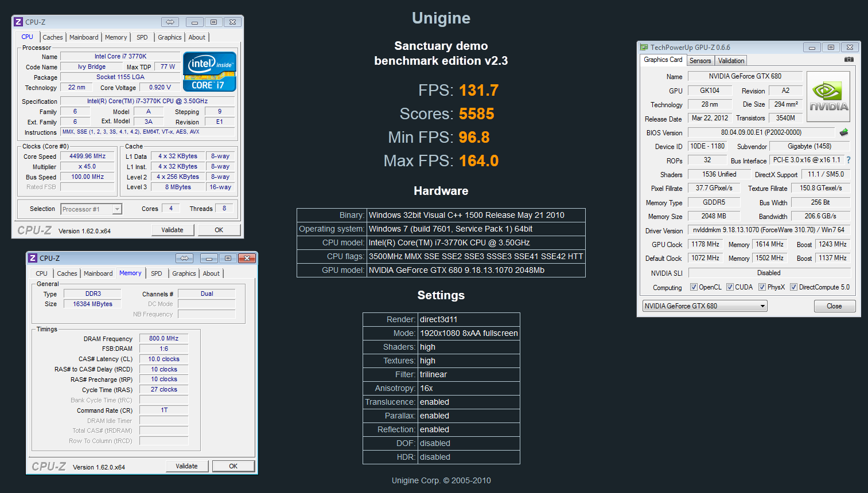Click the Memory Size 16384 MBytes field
The height and width of the screenshot is (493, 868).
93,304
